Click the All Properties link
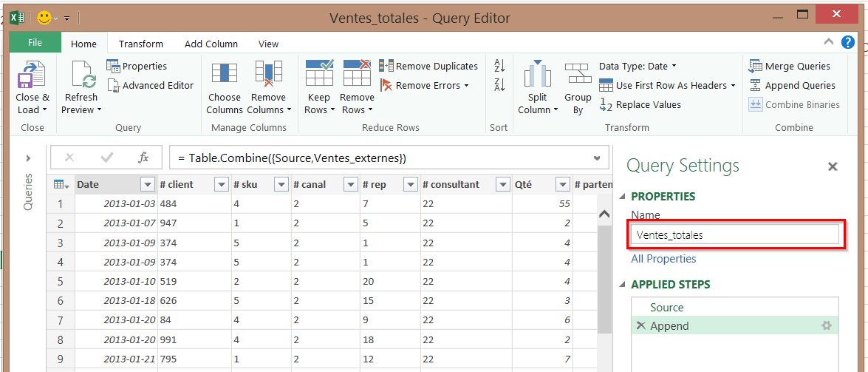The height and width of the screenshot is (372, 868). (663, 259)
